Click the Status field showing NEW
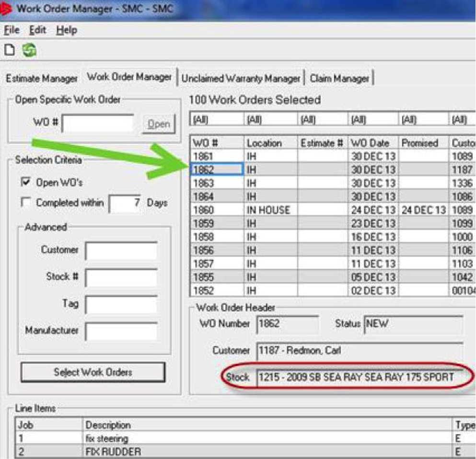 [414, 324]
